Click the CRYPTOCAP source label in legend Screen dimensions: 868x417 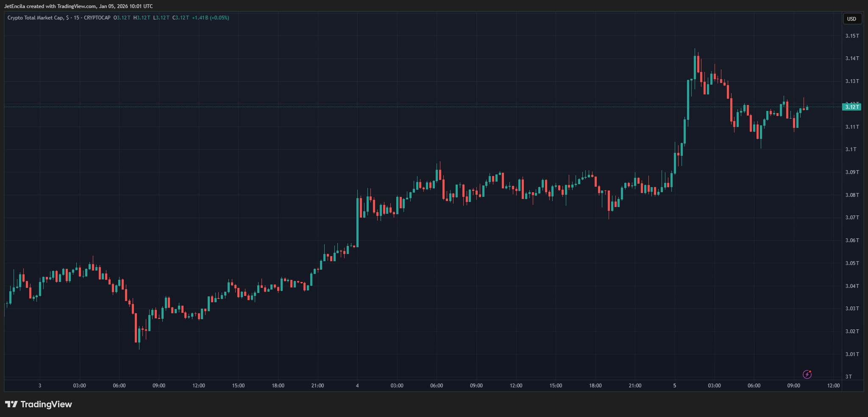[x=97, y=18]
